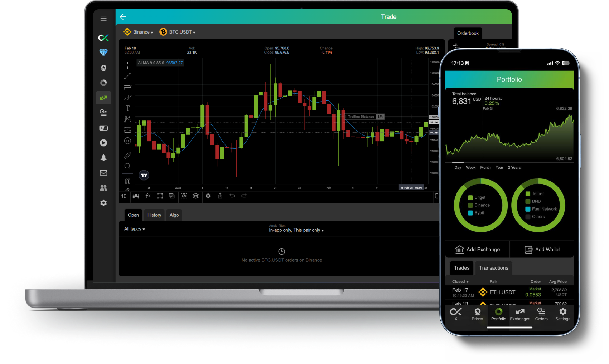The height and width of the screenshot is (364, 609).
Task: Open the 1D timeframe selector
Action: click(124, 196)
